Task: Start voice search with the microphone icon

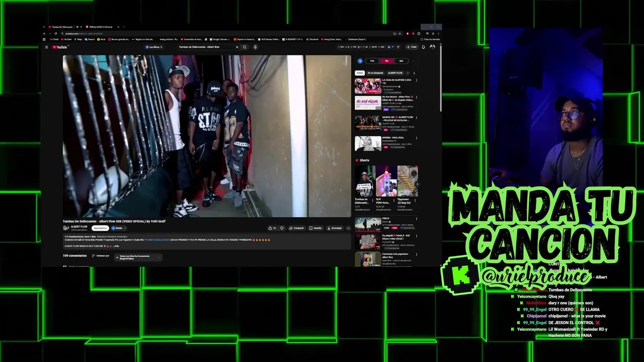Action: (x=255, y=47)
